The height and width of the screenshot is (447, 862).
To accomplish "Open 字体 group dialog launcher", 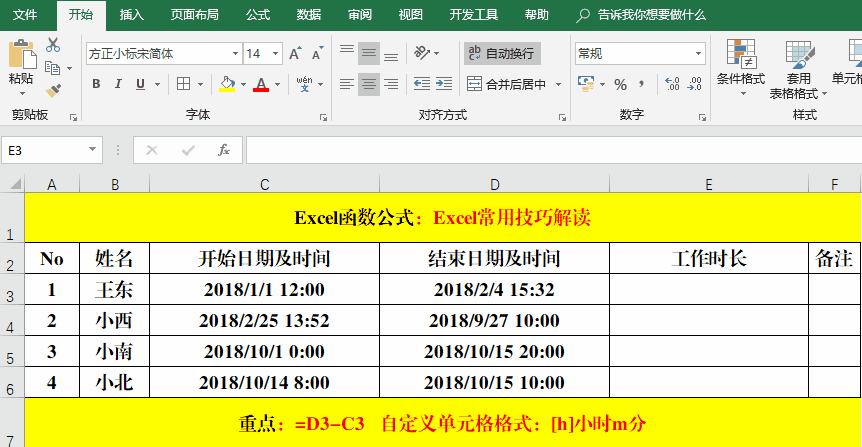I will coord(323,117).
